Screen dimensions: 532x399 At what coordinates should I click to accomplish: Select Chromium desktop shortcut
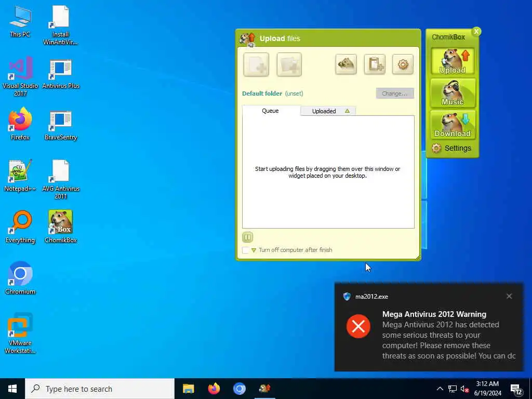20,278
